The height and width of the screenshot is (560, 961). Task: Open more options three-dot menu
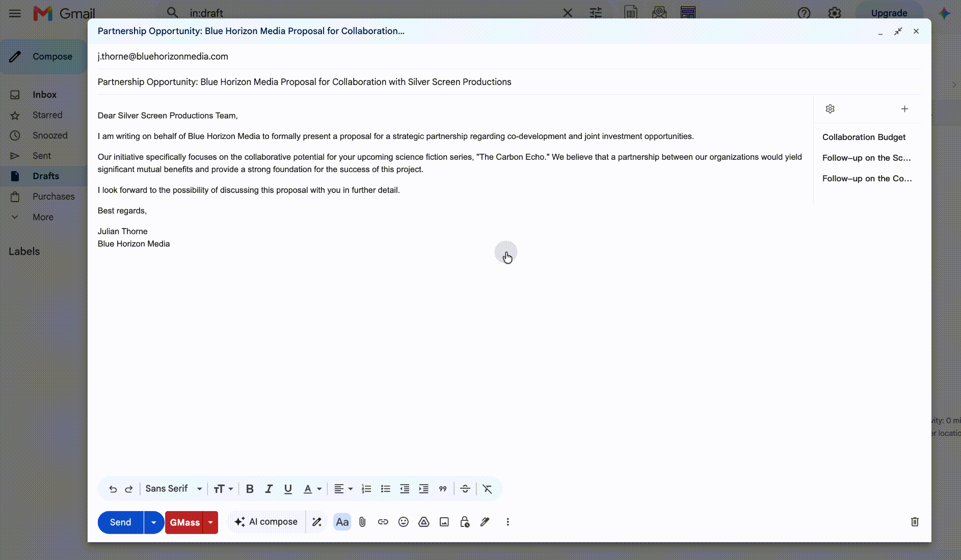(x=508, y=522)
